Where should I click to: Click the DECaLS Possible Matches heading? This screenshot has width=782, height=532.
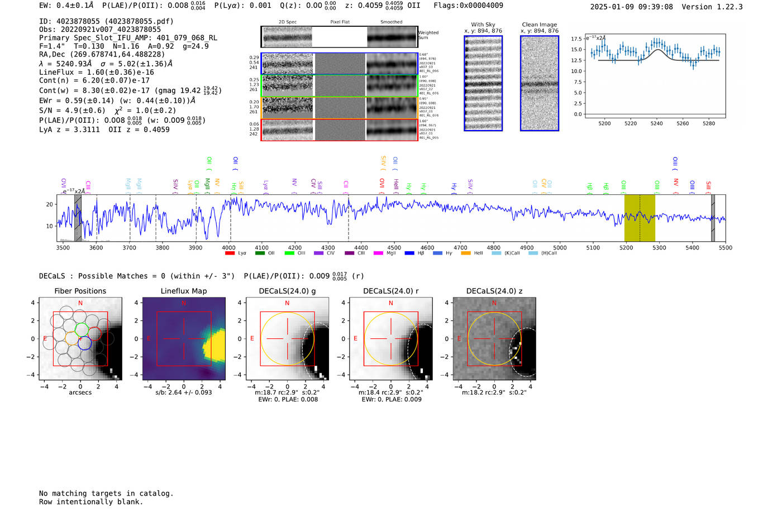(x=137, y=276)
